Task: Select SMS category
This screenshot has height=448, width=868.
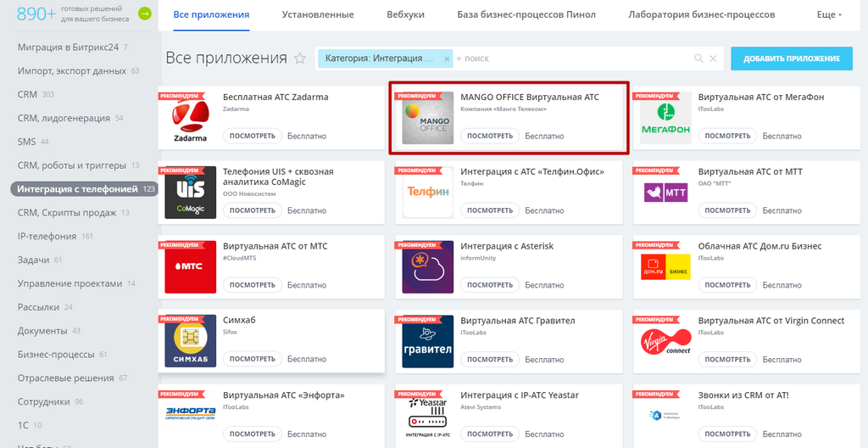Action: (33, 142)
